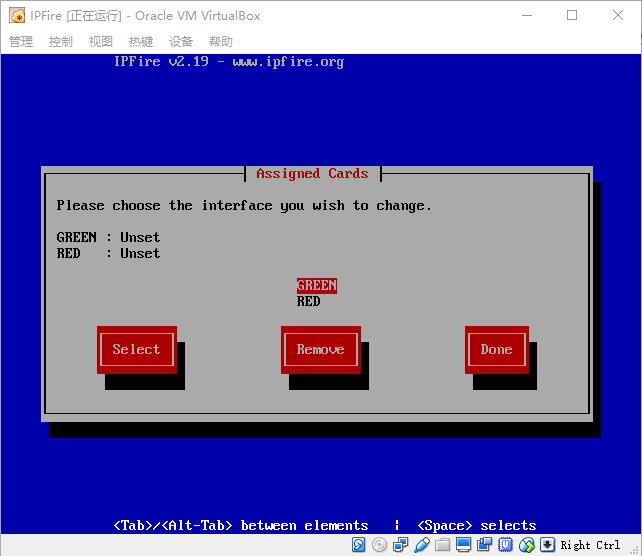Image resolution: width=642 pixels, height=556 pixels.
Task: Click the 'Assigned Cards' dialog title
Action: [x=312, y=174]
